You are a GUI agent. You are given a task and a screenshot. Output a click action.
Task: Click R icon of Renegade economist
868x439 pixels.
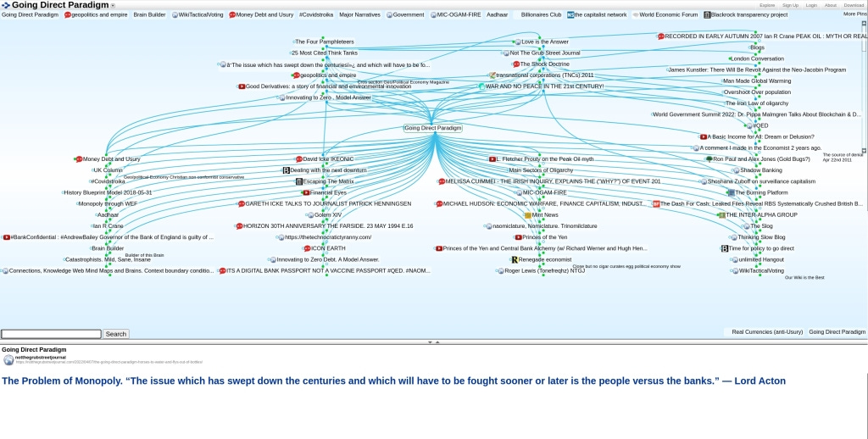pyautogui.click(x=515, y=259)
